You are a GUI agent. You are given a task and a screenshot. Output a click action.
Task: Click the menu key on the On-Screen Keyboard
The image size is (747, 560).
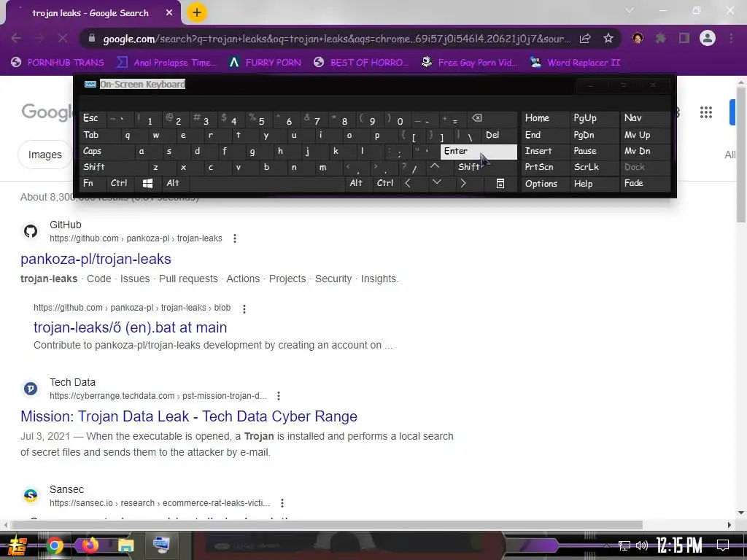500,183
